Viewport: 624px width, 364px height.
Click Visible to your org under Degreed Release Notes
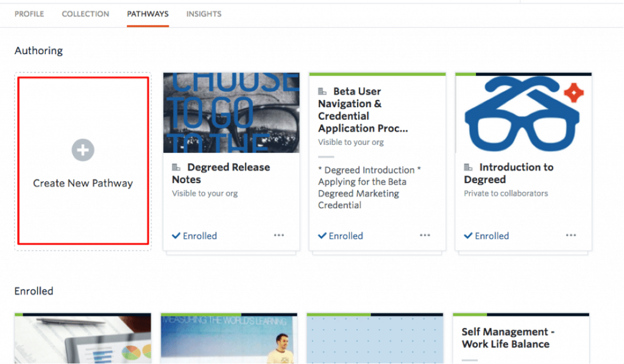click(x=205, y=194)
